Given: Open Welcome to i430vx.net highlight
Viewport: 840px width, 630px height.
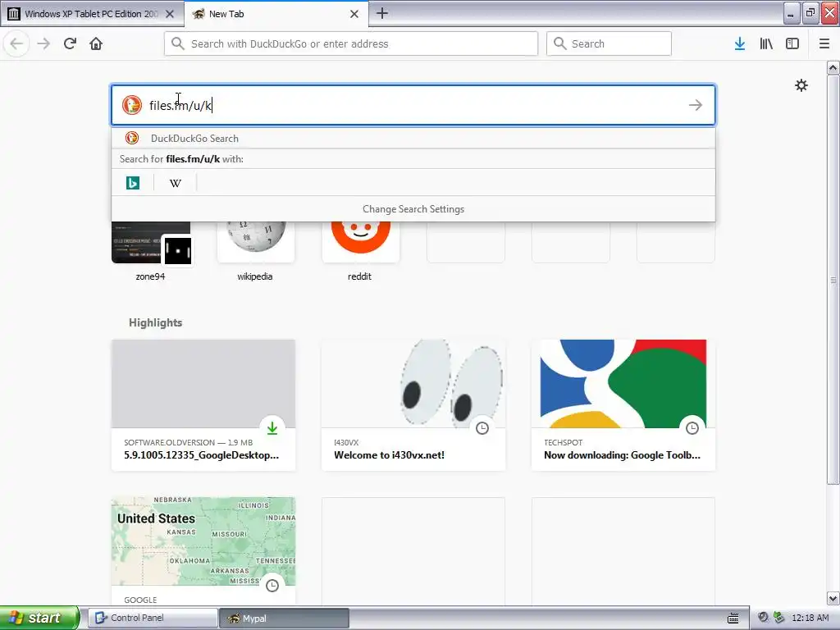Looking at the screenshot, I should [413, 405].
